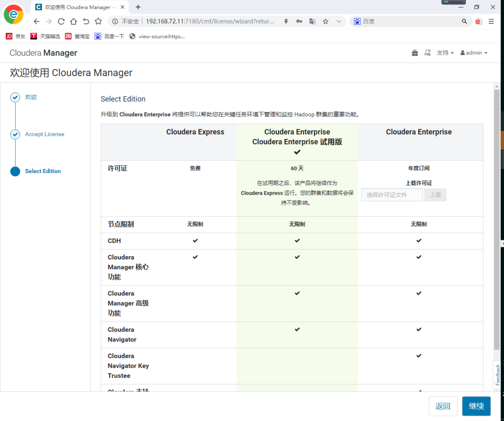The image size is (504, 421).
Task: Choose the Cloudera Enterprise licensed edition
Action: (419, 132)
